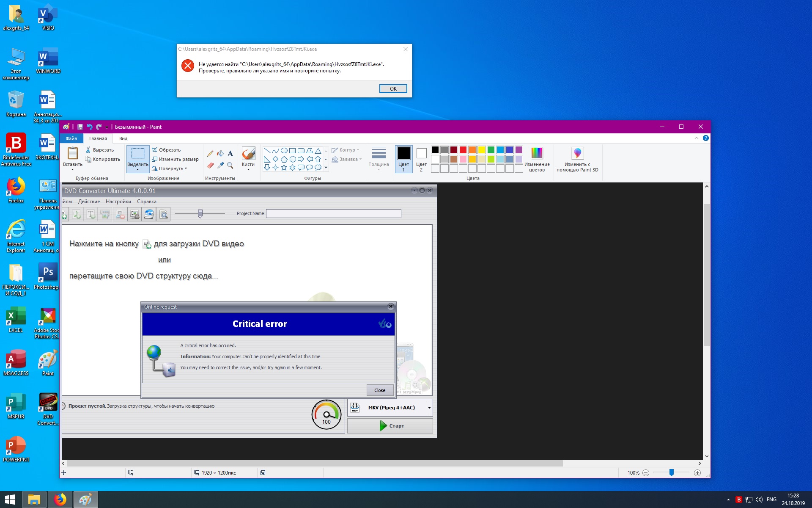Choose the Eraser tool

210,166
